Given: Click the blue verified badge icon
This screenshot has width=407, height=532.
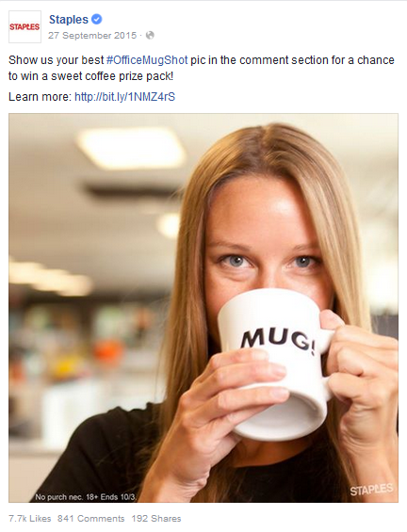Looking at the screenshot, I should tap(97, 20).
